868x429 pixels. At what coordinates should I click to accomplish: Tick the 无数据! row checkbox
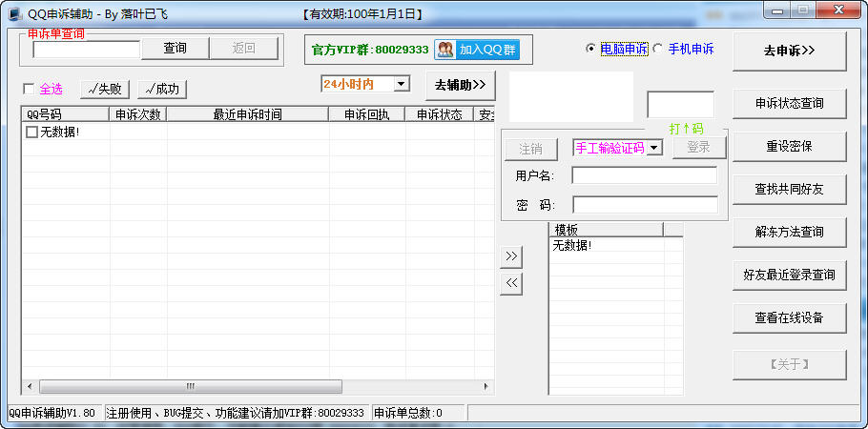[x=32, y=132]
